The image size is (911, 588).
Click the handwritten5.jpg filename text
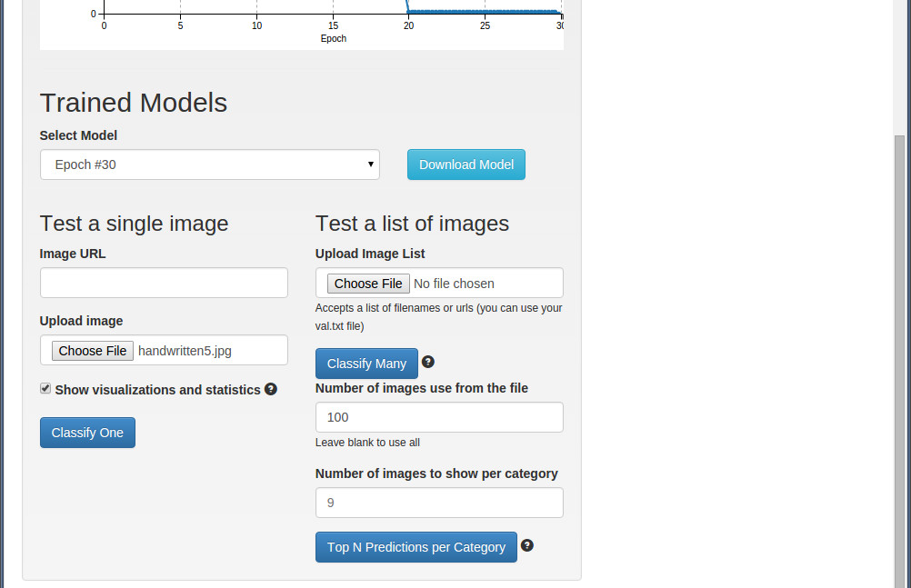coord(185,351)
